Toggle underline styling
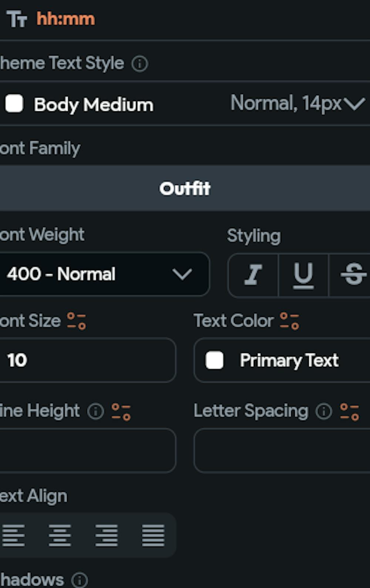Viewport: 370px width, 588px height. click(303, 274)
